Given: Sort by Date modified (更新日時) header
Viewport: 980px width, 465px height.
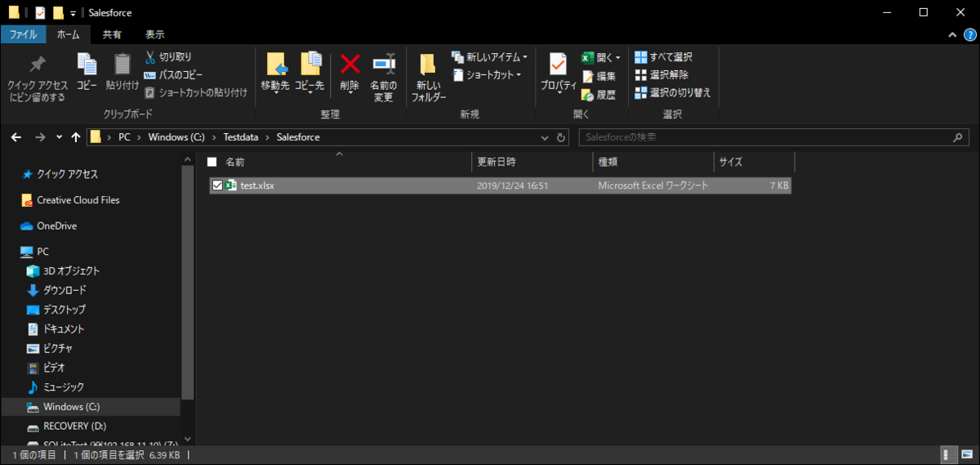Looking at the screenshot, I should (532, 162).
